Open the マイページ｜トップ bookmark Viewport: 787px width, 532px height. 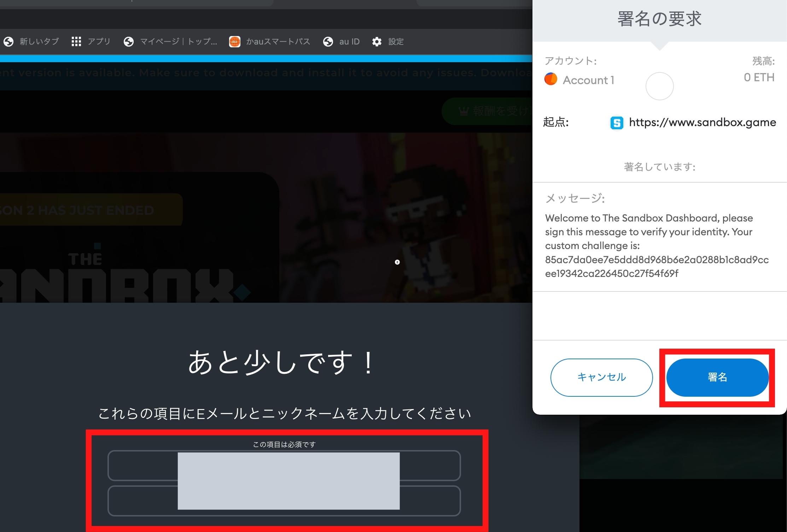170,42
